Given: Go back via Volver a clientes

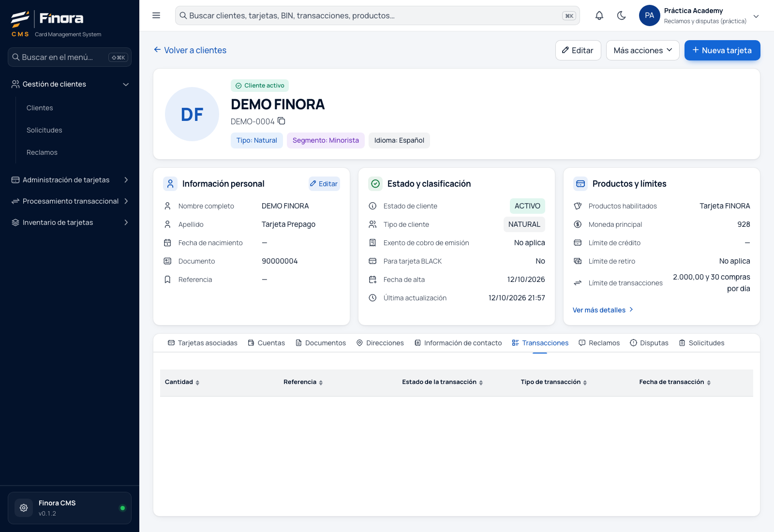Looking at the screenshot, I should pos(190,50).
